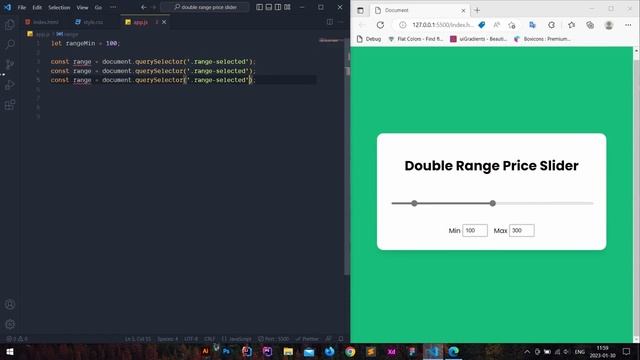640x360 pixels.
Task: Click the Min price input field
Action: [475, 231]
